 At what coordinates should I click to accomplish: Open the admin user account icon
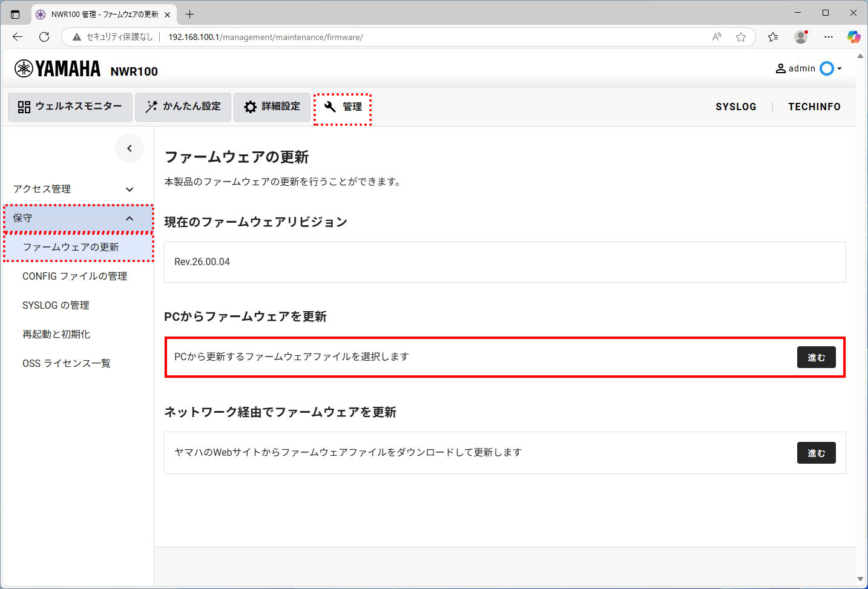tap(780, 68)
